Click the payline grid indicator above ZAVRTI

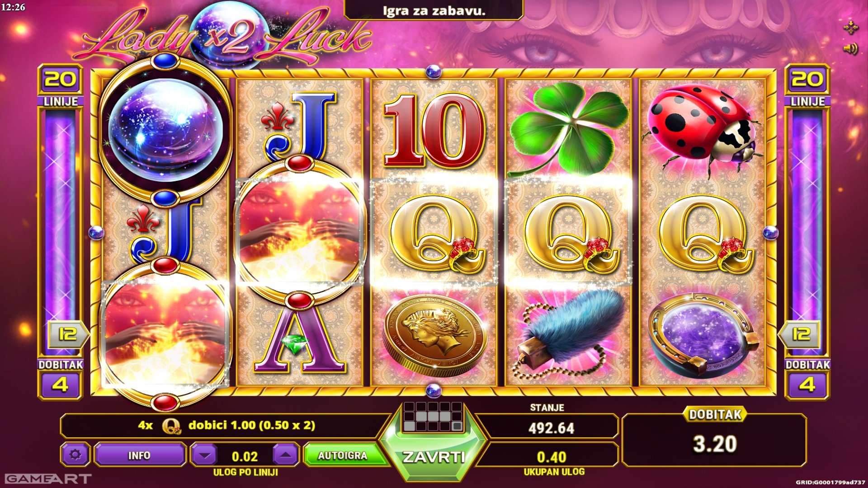pos(433,417)
